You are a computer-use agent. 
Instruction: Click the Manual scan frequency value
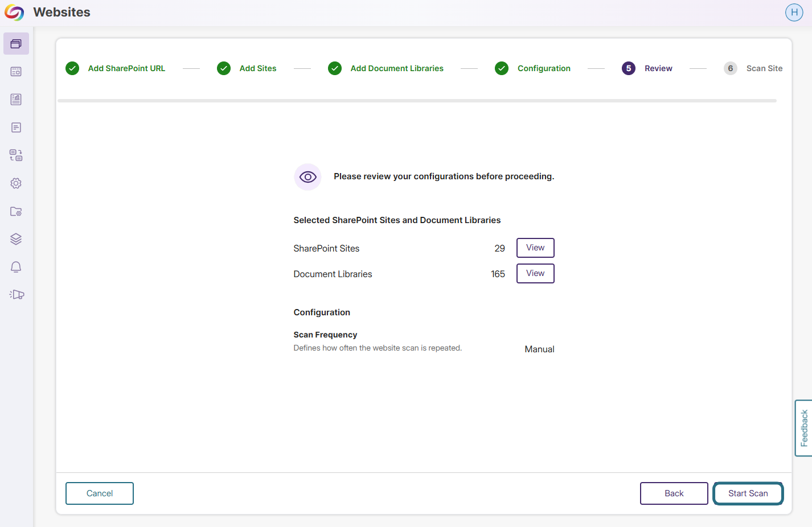(x=539, y=349)
